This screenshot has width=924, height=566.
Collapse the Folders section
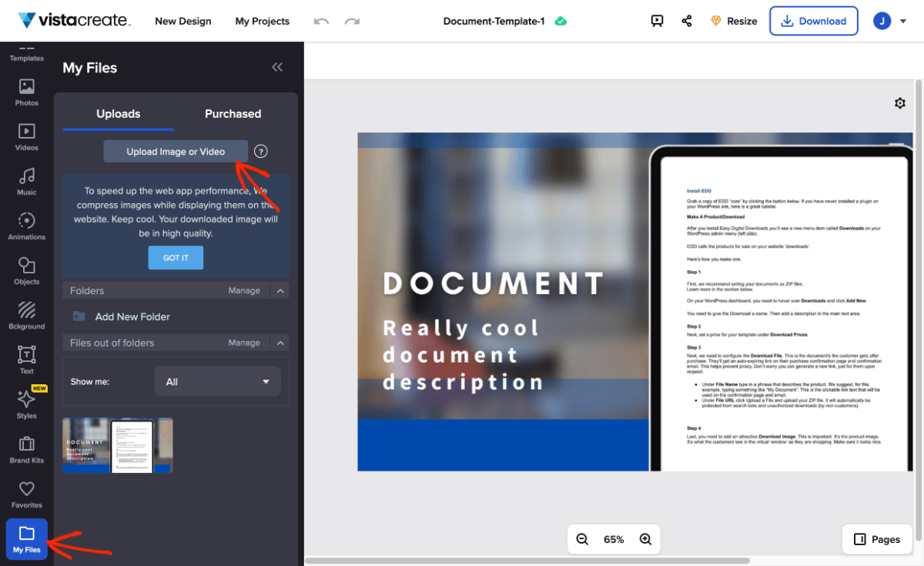point(280,290)
